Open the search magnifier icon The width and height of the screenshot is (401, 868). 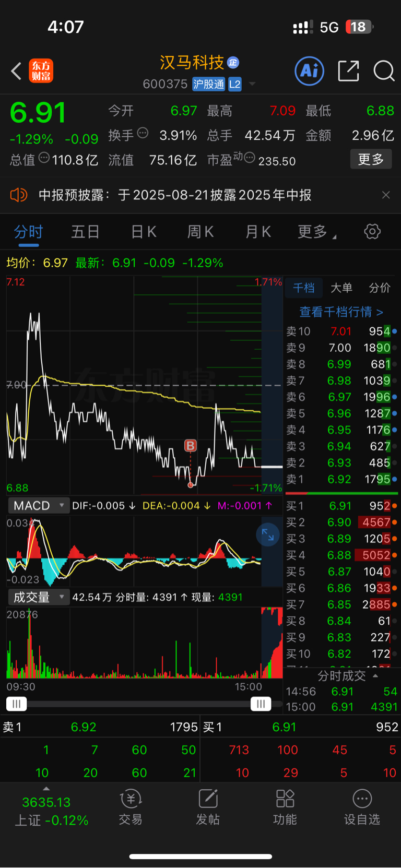click(384, 71)
